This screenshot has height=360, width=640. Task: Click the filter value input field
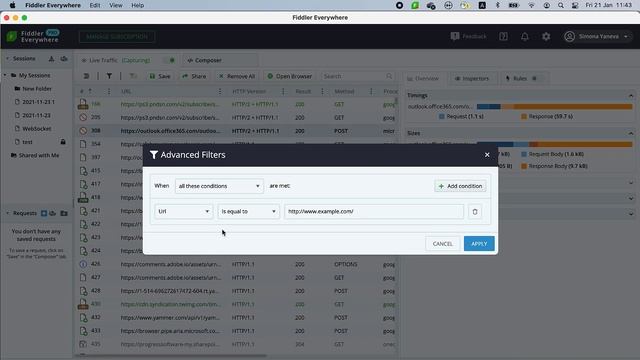(374, 211)
